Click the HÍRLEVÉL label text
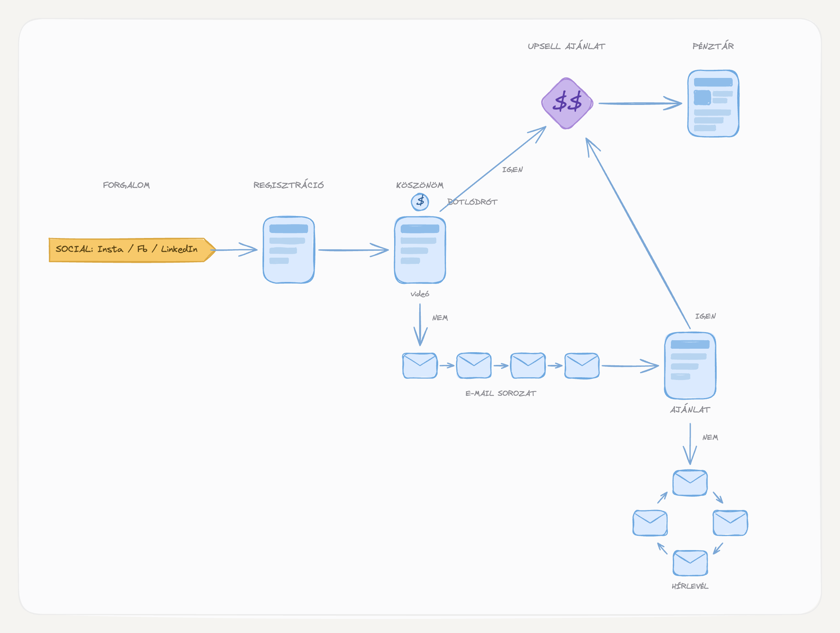Screen dimensions: 840x633 [x=690, y=586]
